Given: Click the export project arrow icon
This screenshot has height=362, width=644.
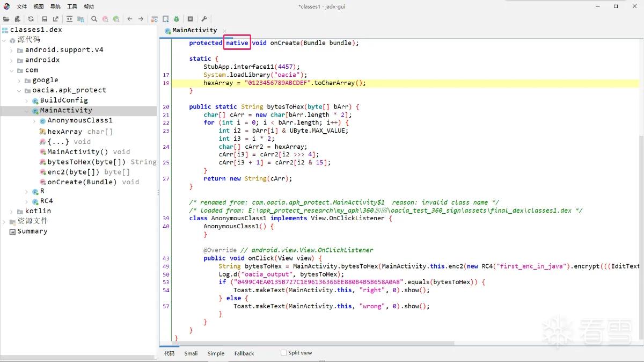Looking at the screenshot, I should point(56,19).
